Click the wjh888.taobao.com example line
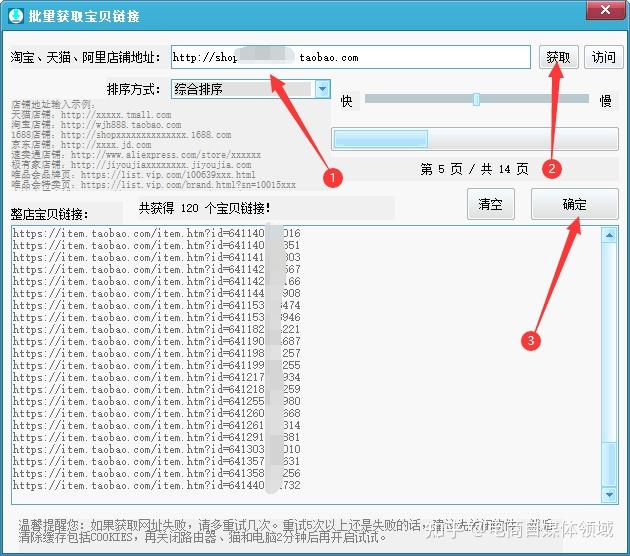 (96, 125)
